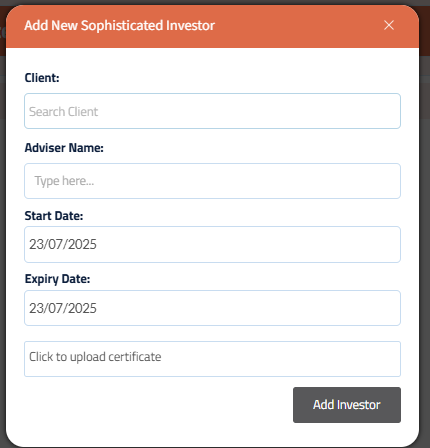Screen dimensions: 430x448
Task: Click the dialog title text
Action: point(119,26)
